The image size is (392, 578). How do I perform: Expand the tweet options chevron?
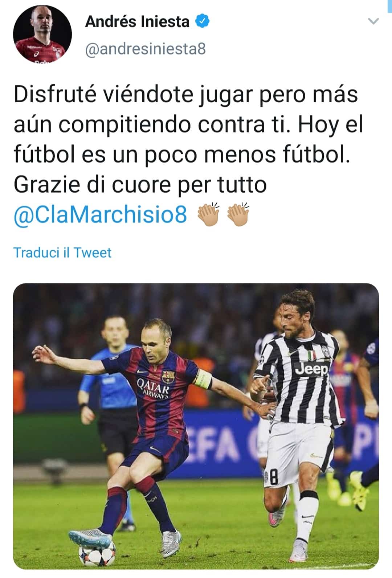(373, 21)
